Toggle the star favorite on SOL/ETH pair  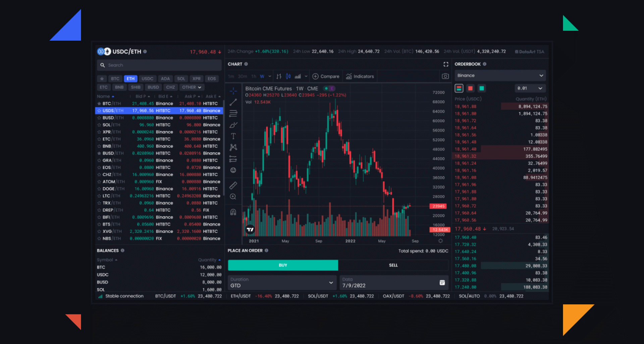99,124
